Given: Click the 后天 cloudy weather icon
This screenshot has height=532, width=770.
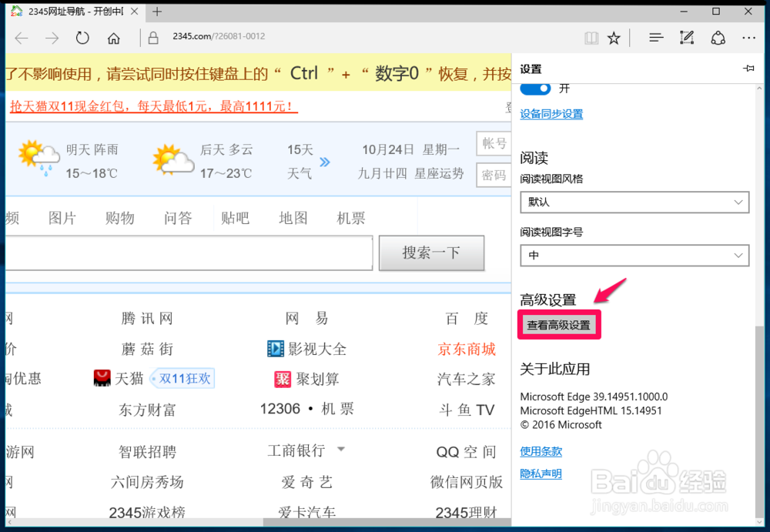Looking at the screenshot, I should click(x=172, y=159).
